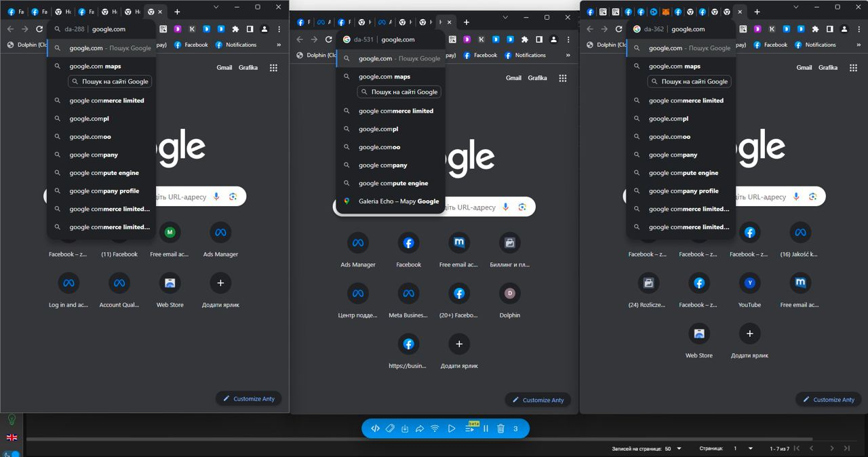Image resolution: width=868 pixels, height=457 pixels.
Task: Click the K extension icon in da-288 window
Action: [192, 29]
